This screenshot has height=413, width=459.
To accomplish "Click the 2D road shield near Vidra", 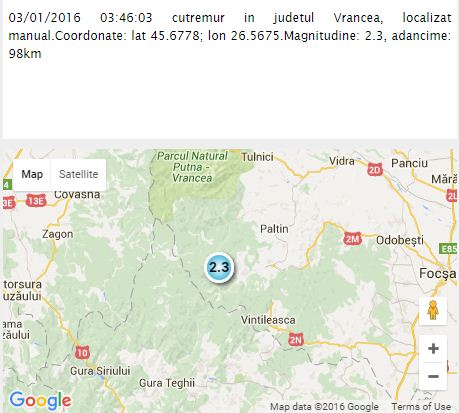I will tap(375, 170).
